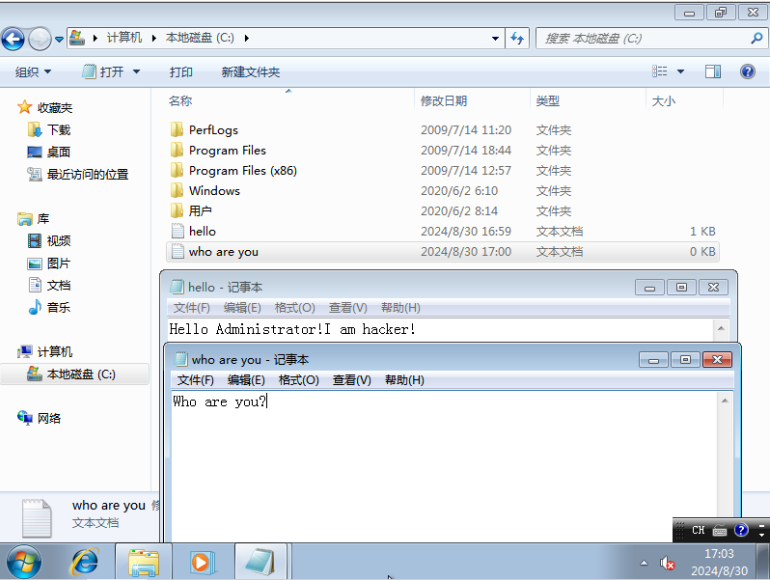This screenshot has width=770, height=580.
Task: Click in the 搜索 本地磁盘 search field
Action: pyautogui.click(x=645, y=38)
